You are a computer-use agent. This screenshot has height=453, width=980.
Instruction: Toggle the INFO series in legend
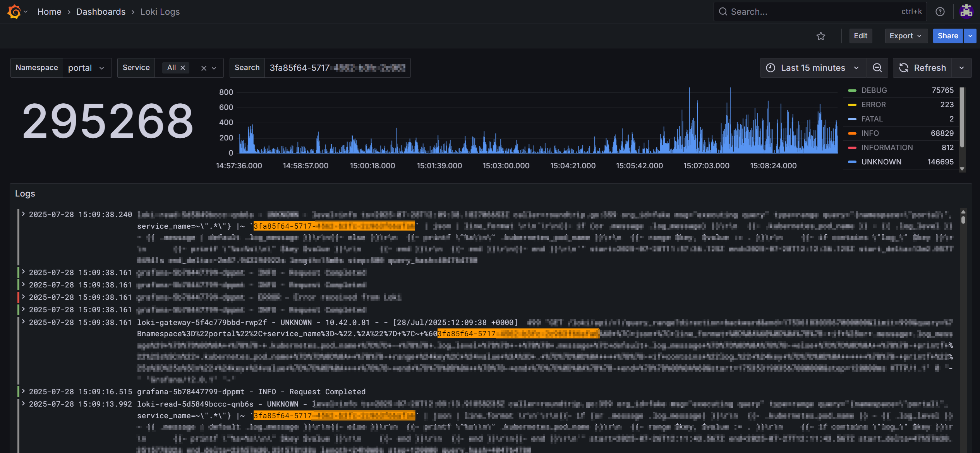870,133
